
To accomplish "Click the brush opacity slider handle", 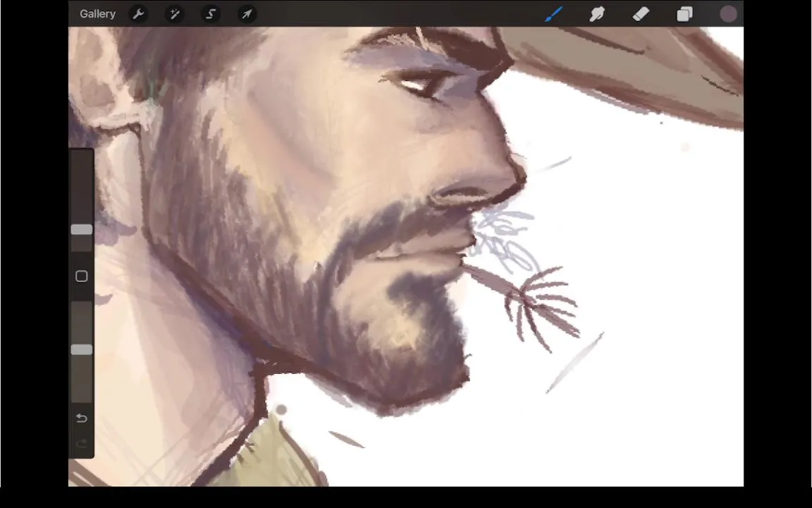I will pyautogui.click(x=81, y=350).
